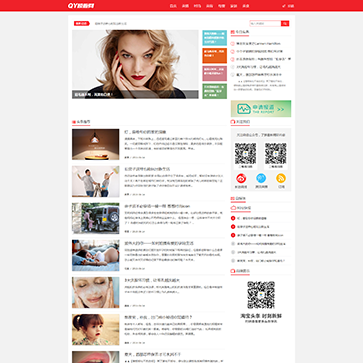Open the couple painting wall thumbnail
The width and height of the screenshot is (363, 363).
pyautogui.click(x=96, y=181)
